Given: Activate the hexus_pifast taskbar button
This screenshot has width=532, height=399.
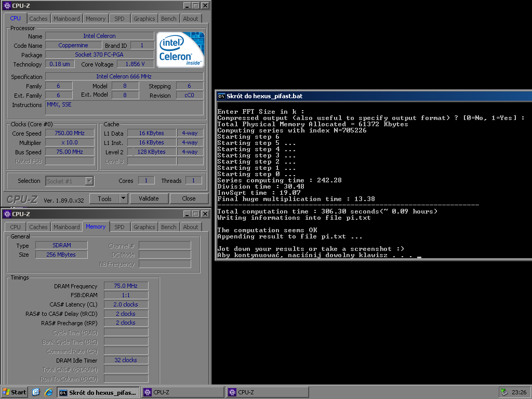Looking at the screenshot, I should [x=98, y=393].
